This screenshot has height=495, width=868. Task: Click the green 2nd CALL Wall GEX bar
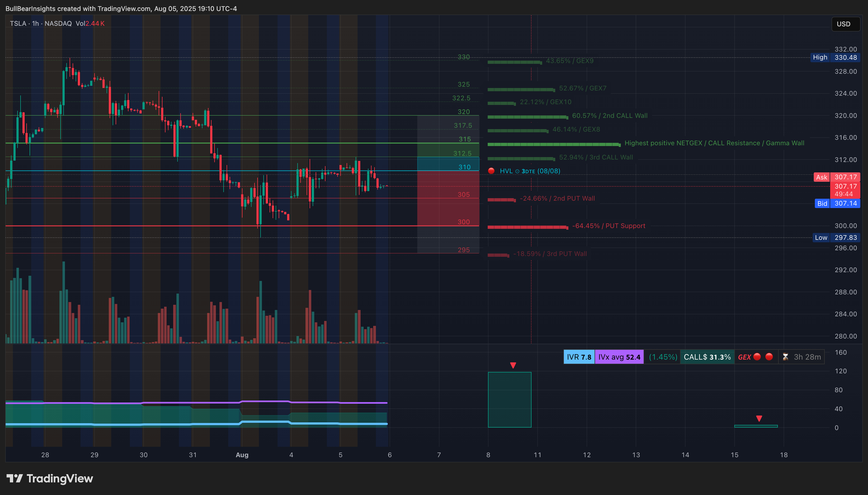[x=528, y=117]
